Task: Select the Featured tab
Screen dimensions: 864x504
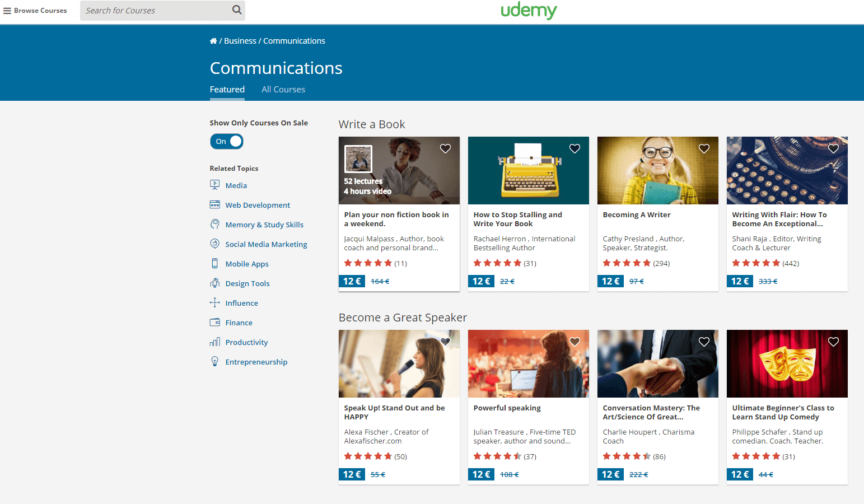Action: tap(227, 89)
